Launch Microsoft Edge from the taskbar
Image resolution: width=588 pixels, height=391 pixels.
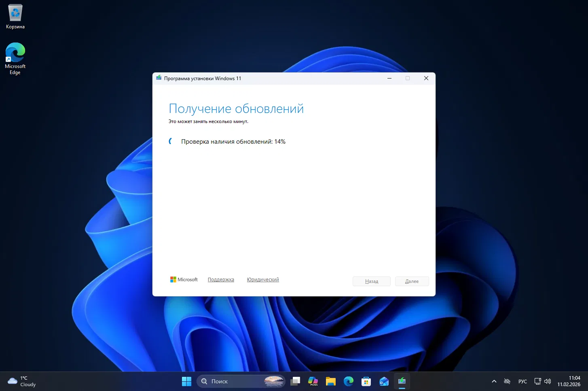(349, 381)
